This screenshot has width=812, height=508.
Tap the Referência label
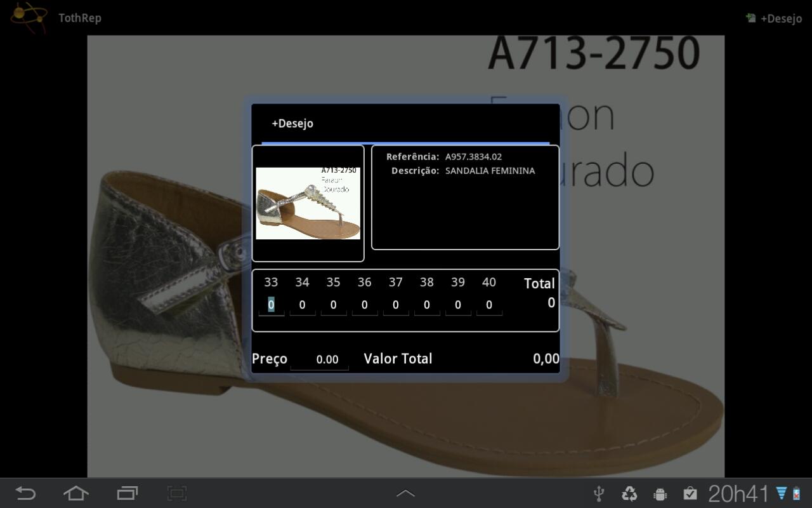412,157
